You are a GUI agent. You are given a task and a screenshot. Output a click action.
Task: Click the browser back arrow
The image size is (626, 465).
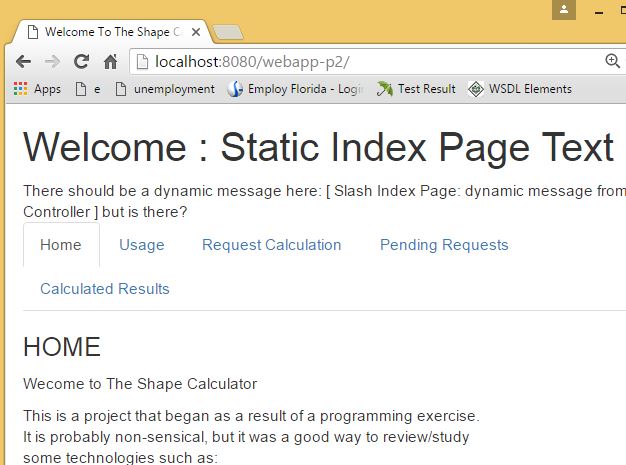click(23, 62)
